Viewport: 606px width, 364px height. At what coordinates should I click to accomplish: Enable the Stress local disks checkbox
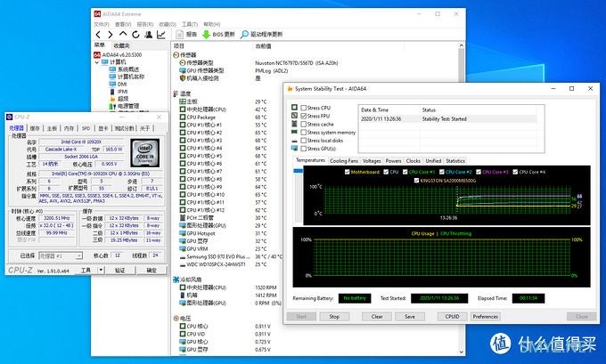coord(303,141)
